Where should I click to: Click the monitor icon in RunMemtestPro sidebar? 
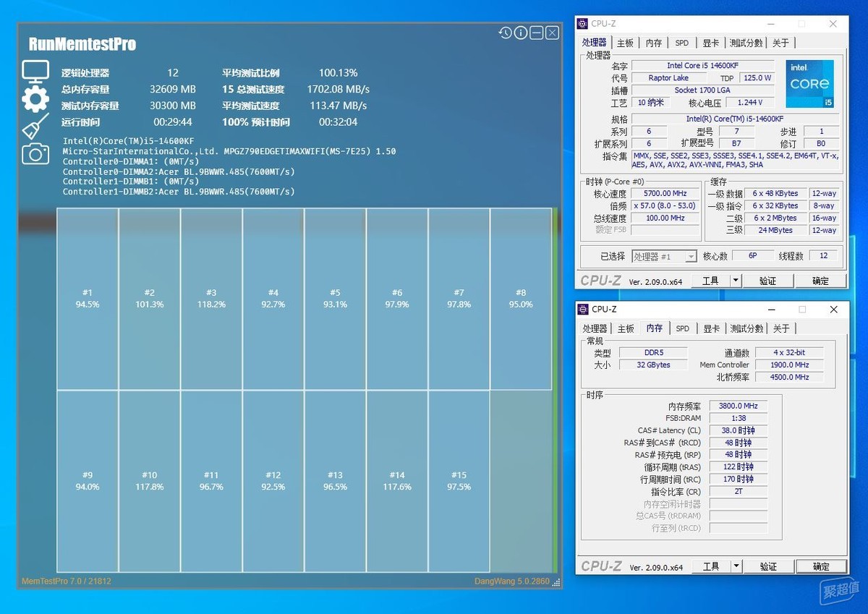tap(35, 72)
